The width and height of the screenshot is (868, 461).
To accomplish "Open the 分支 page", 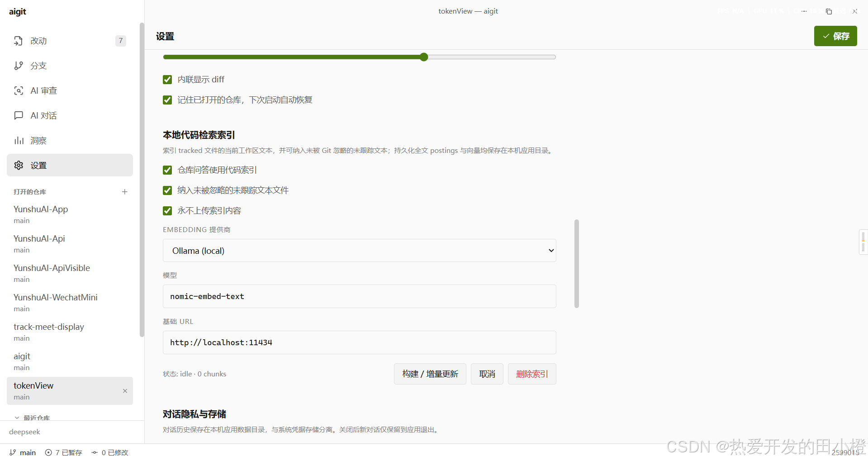I will pos(70,66).
